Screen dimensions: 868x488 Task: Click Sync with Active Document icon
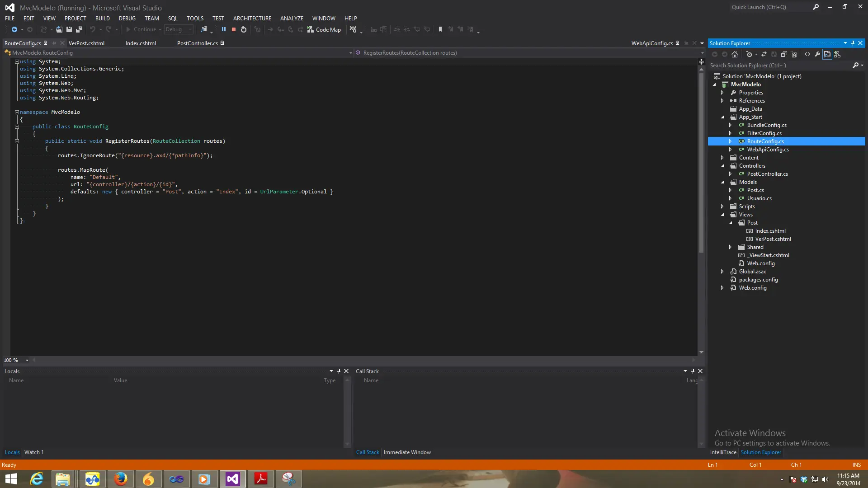764,54
